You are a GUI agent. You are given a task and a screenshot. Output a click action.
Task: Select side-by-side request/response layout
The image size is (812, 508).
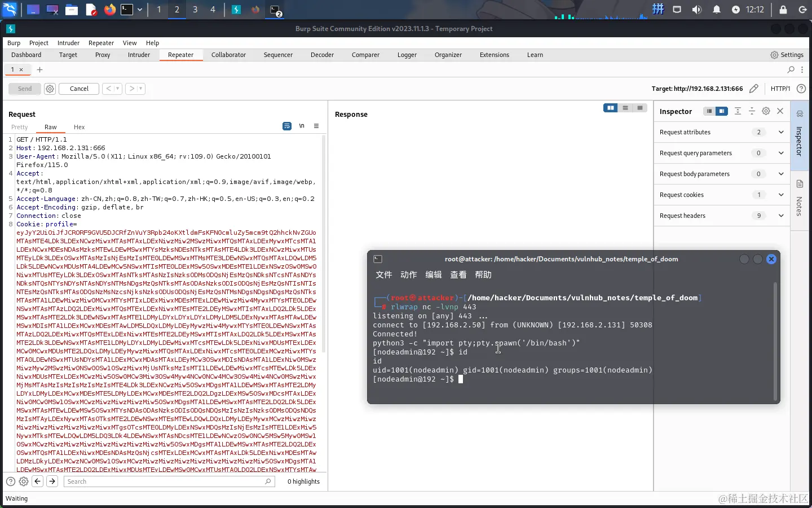tap(611, 108)
